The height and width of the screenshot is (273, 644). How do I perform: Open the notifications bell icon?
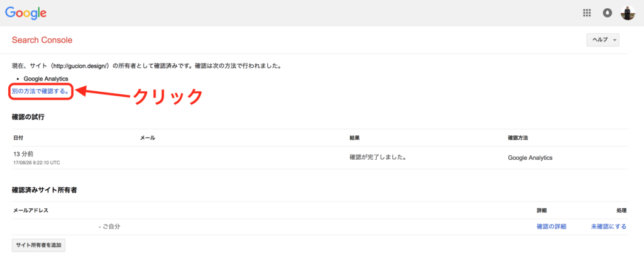(x=607, y=13)
